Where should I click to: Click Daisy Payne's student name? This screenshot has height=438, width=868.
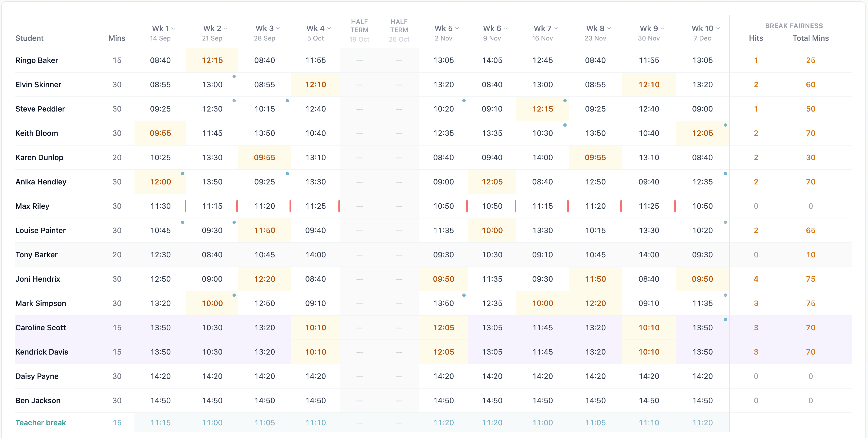click(x=37, y=376)
